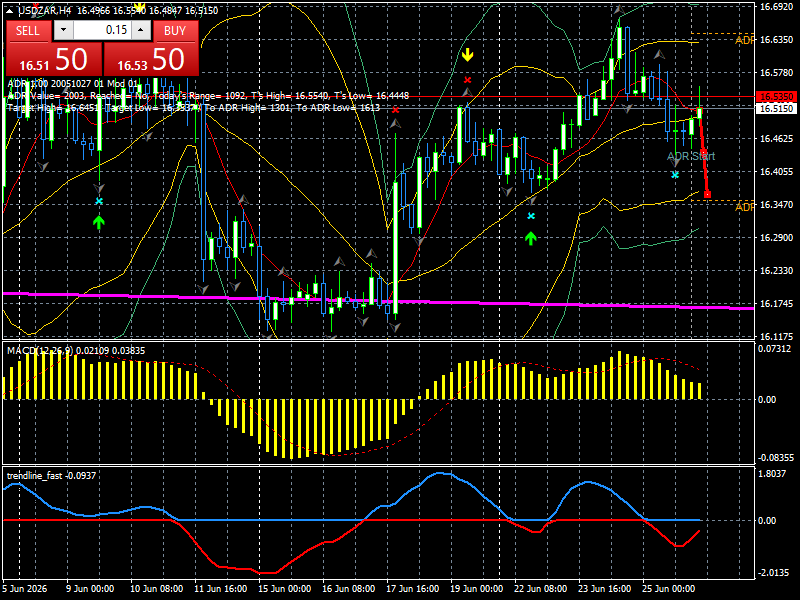Click the red 16.5350 price level tag
Screen dimensions: 800x600
776,96
